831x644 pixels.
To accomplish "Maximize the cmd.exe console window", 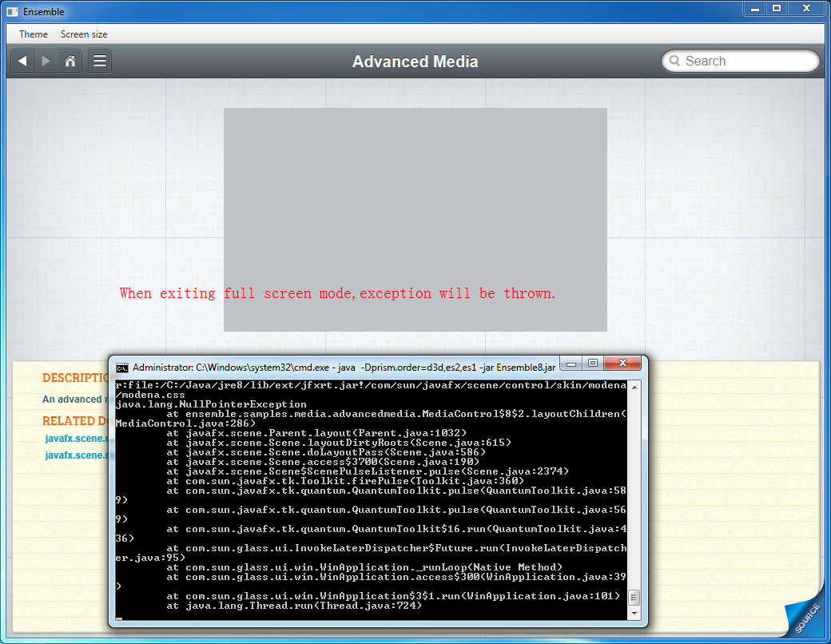I will 592,364.
